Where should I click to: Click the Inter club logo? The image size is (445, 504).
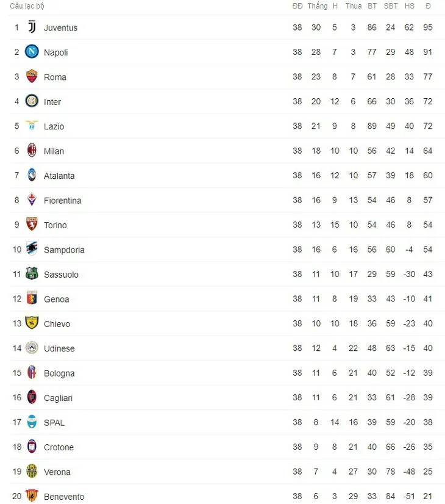32,101
